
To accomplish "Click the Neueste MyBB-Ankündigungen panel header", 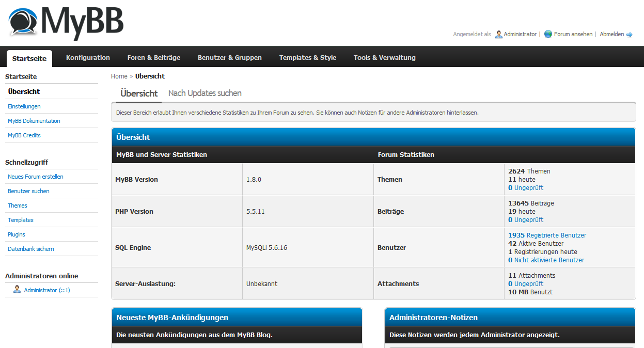I will 237,317.
